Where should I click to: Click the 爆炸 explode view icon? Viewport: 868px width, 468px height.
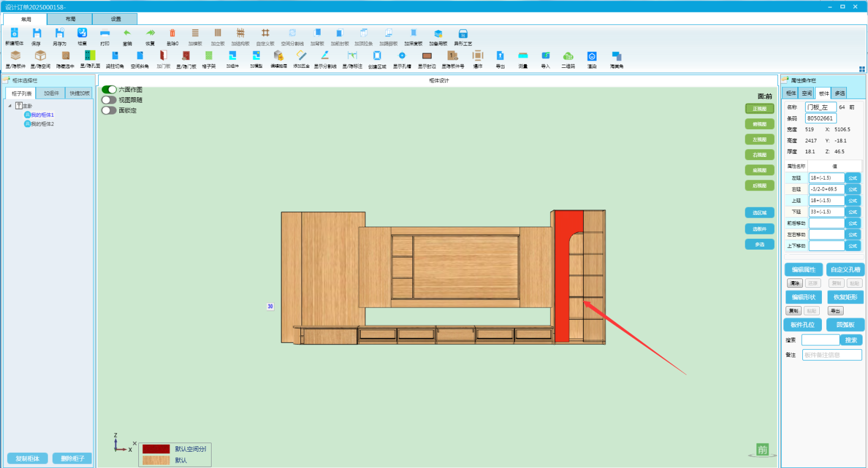click(477, 55)
